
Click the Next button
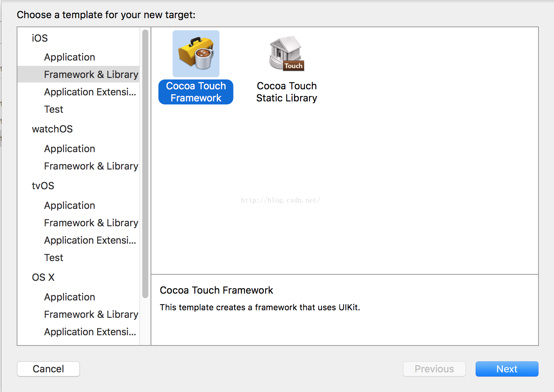507,369
